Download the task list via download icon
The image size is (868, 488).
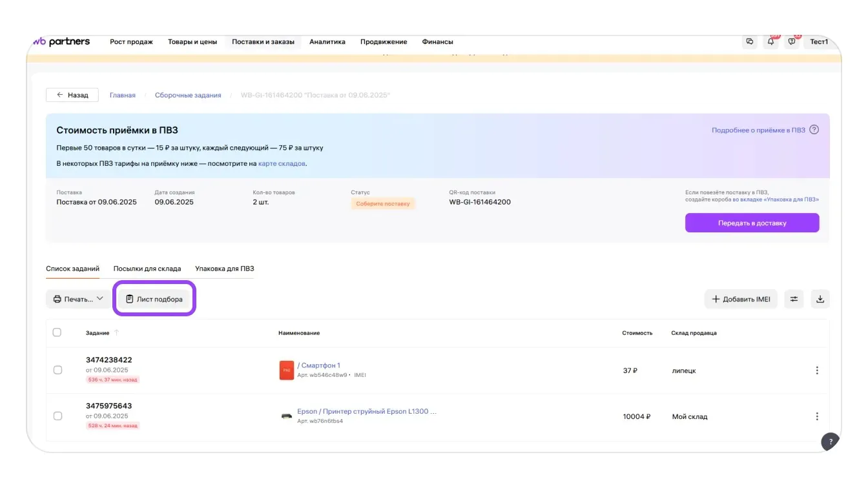click(x=820, y=299)
